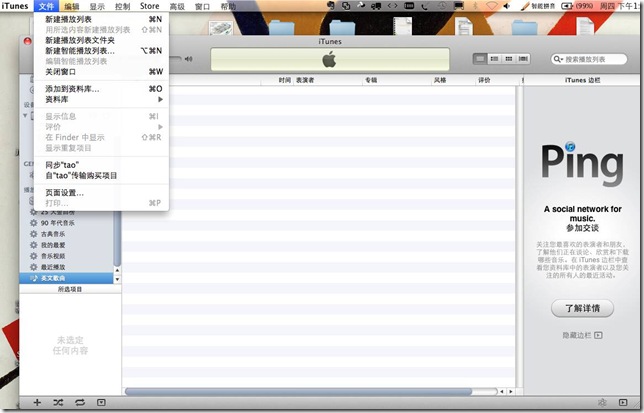Choose 添加到资料库… menu item
Screen dimensions: 644x413
pyautogui.click(x=101, y=89)
